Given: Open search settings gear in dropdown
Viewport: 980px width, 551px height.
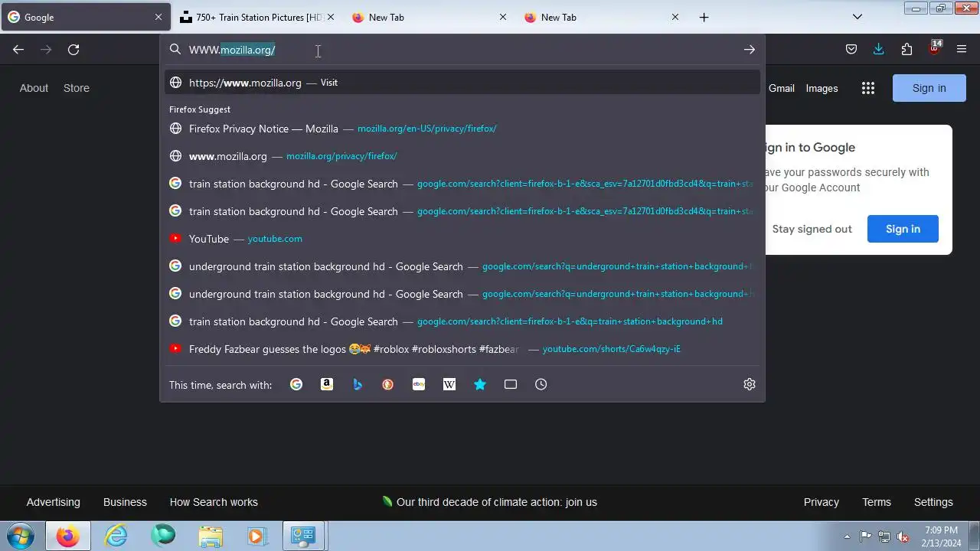Looking at the screenshot, I should pyautogui.click(x=750, y=384).
